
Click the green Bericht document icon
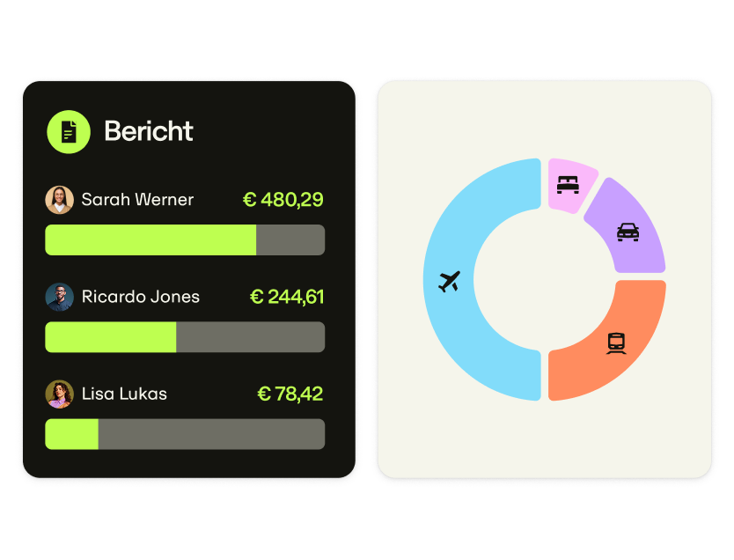coord(69,132)
